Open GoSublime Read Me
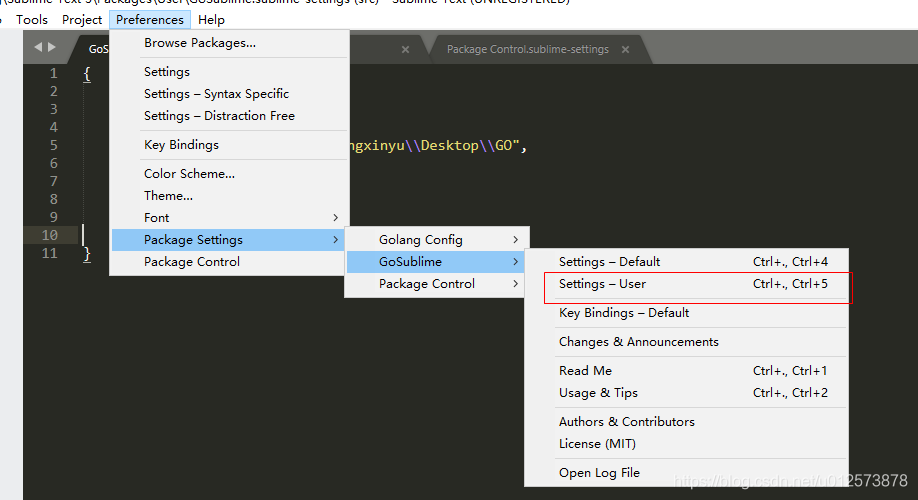Viewport: 918px width, 500px height. (x=686, y=371)
